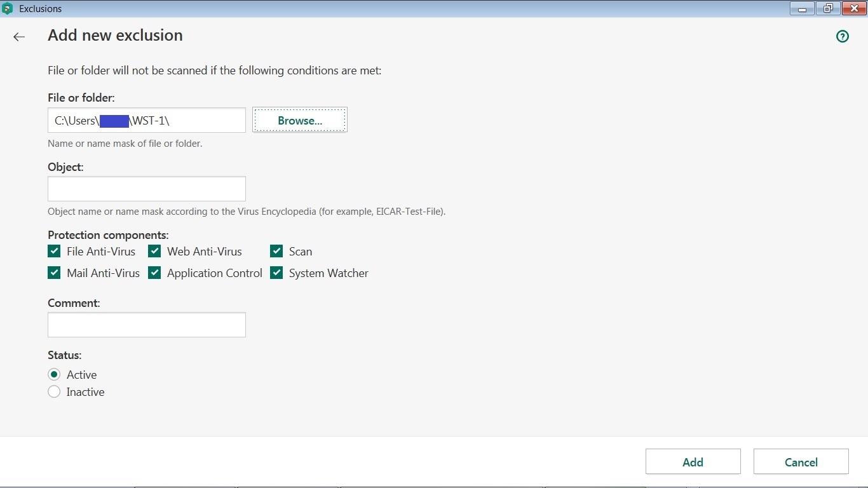Click the Object name input field
The height and width of the screenshot is (488, 868).
147,189
